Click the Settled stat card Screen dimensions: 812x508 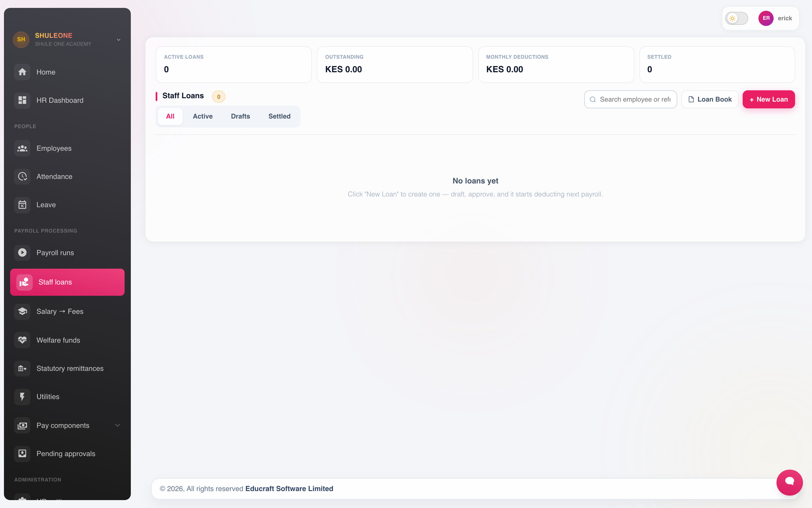pos(717,65)
